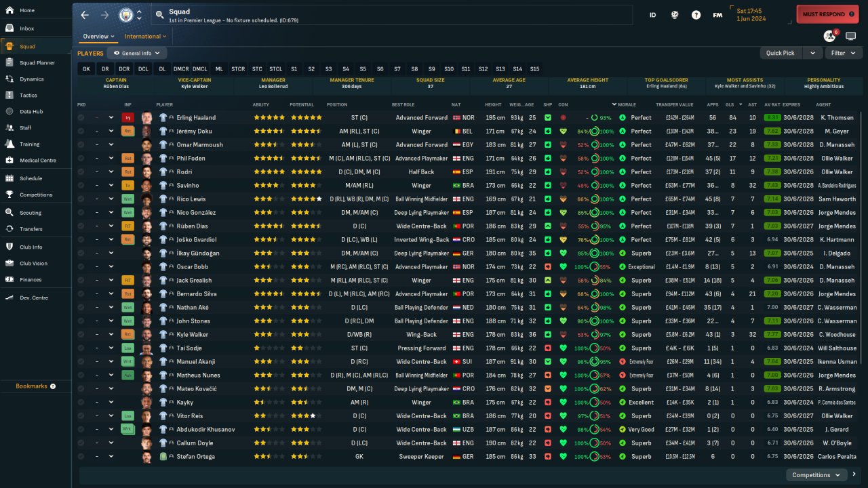
Task: Open selection dropdown in Joško Gvardiol's row
Action: coord(111,239)
